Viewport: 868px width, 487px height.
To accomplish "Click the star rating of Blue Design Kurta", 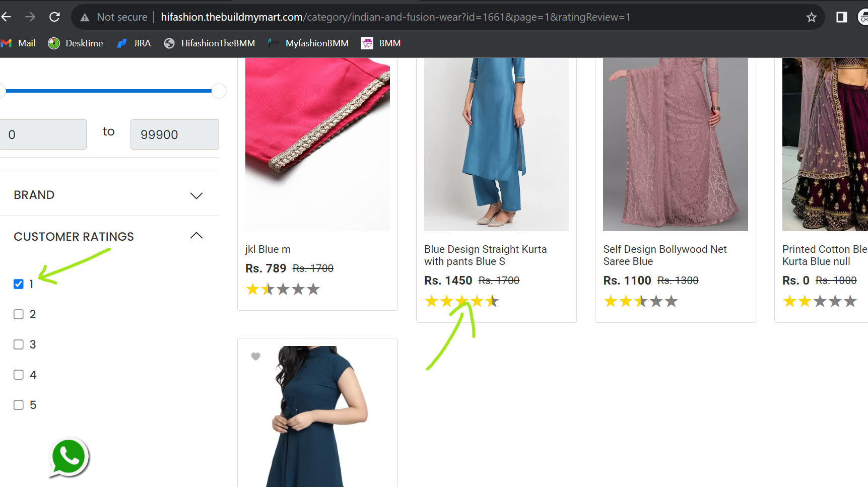I will click(462, 301).
